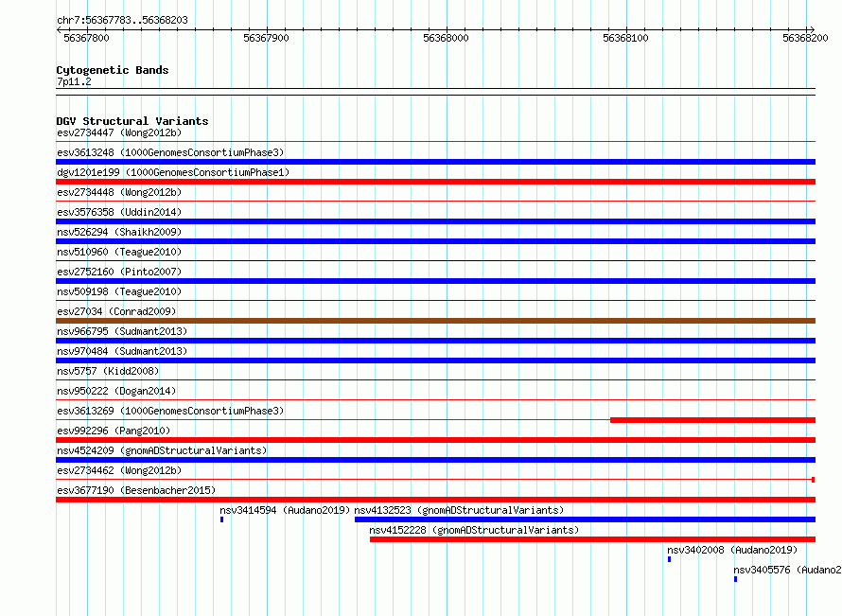Click the esv2734462 (Wong2012b) label
The height and width of the screenshot is (616, 842).
pyautogui.click(x=119, y=470)
